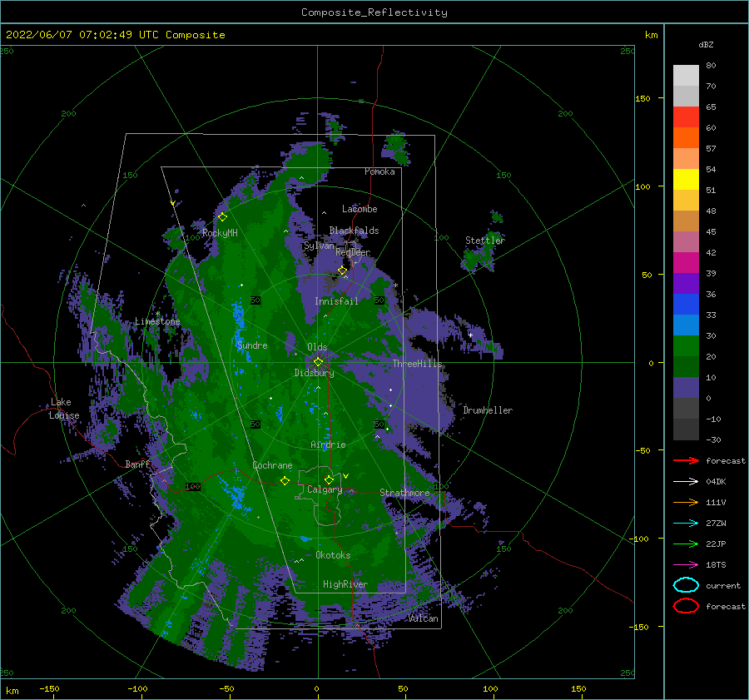Select the white 04DK arrow legend entry
The image size is (749, 700).
pyautogui.click(x=686, y=482)
